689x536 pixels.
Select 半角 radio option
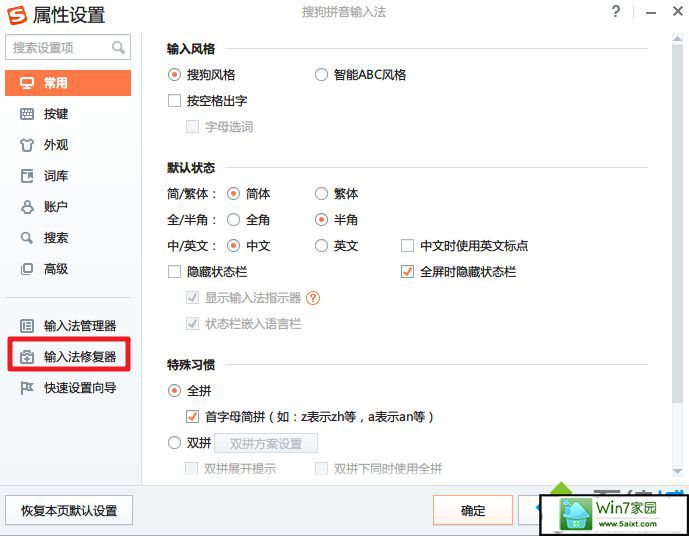point(321,220)
